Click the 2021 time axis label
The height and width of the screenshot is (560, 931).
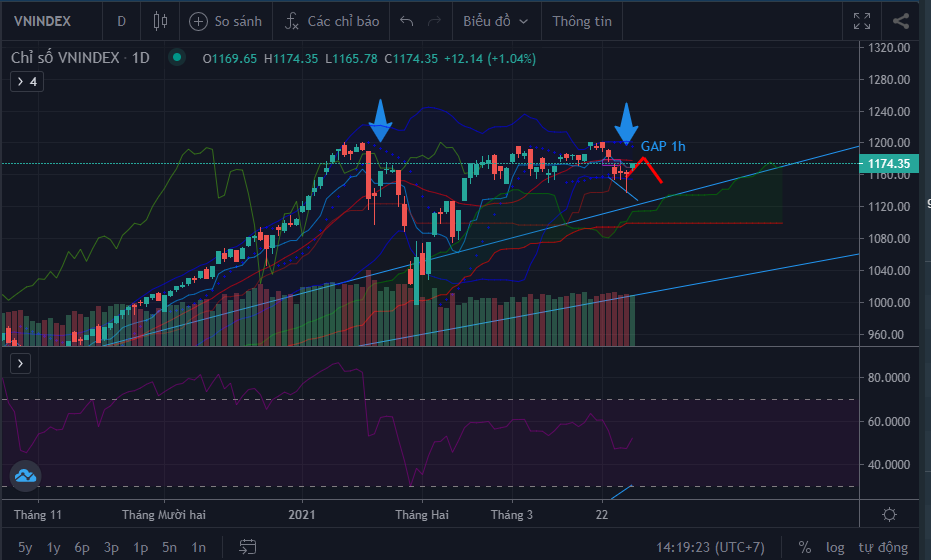(x=302, y=514)
